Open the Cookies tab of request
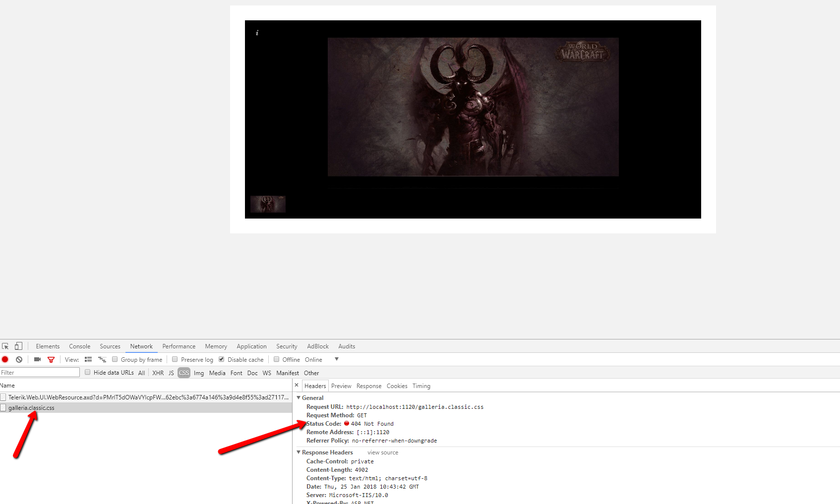The width and height of the screenshot is (840, 504). point(397,386)
